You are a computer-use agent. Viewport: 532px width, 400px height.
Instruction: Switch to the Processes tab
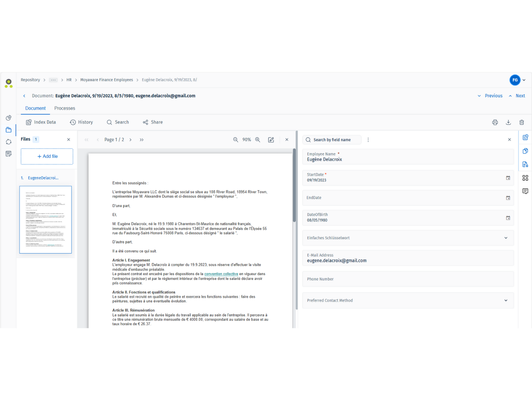(x=65, y=108)
